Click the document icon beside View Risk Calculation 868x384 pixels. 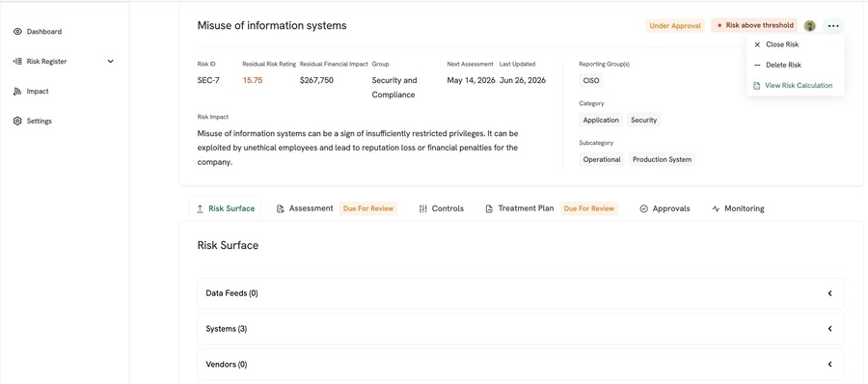point(757,86)
